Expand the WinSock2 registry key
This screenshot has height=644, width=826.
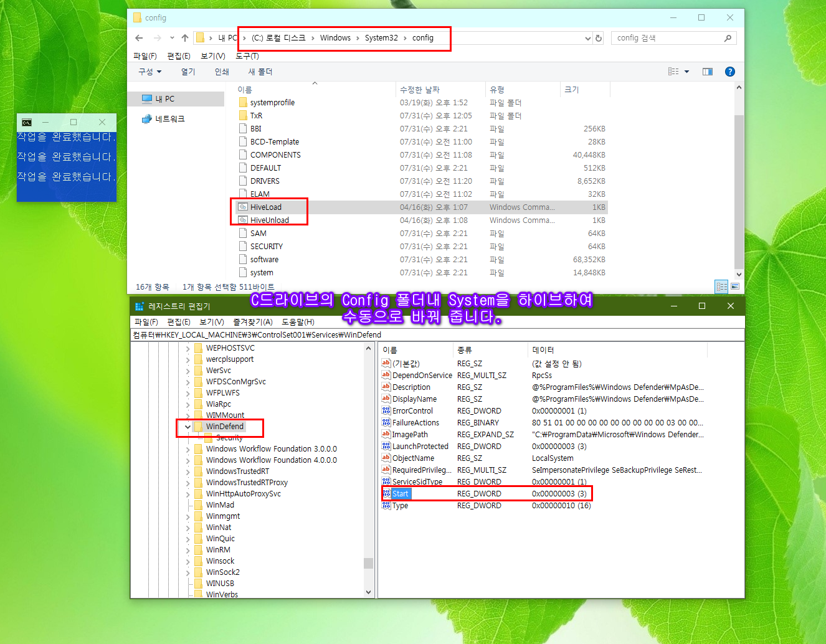188,572
